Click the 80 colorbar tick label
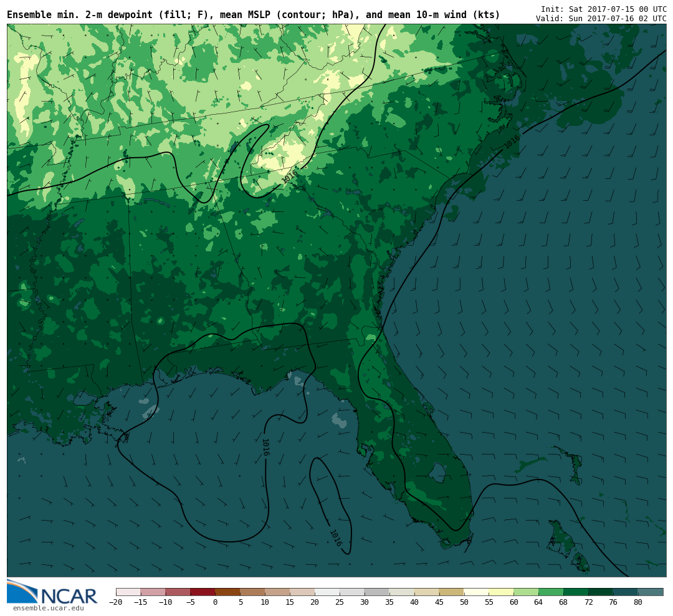Image resolution: width=673 pixels, height=616 pixels. (x=639, y=602)
